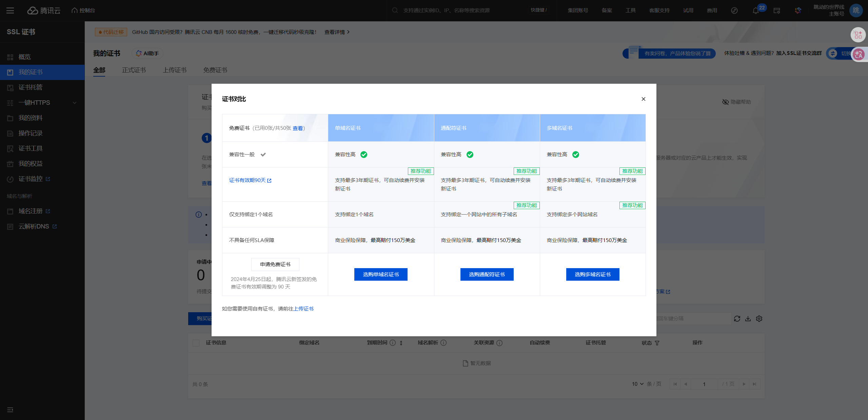The image size is (868, 420).
Task: Open the 集团账号 top menu
Action: (578, 11)
